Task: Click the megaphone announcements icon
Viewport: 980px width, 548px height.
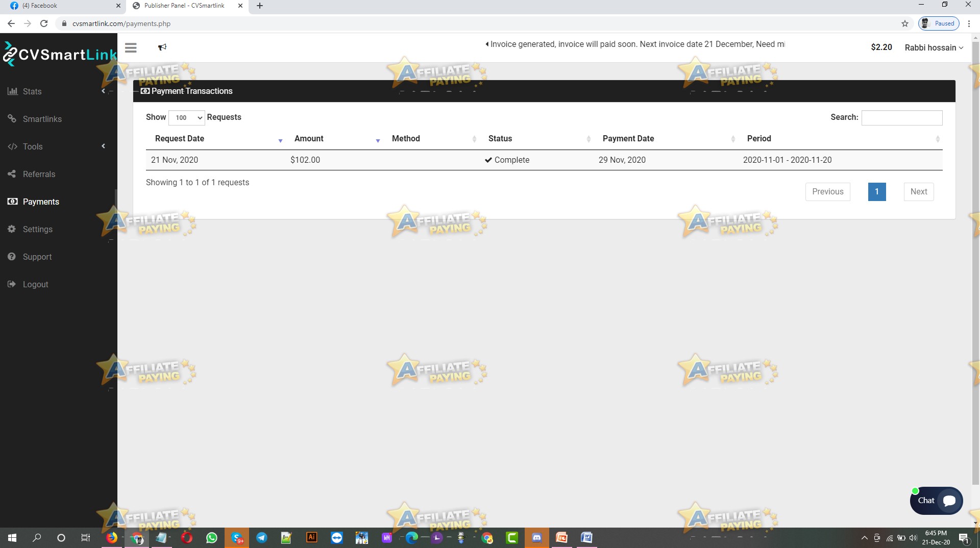Action: click(162, 47)
